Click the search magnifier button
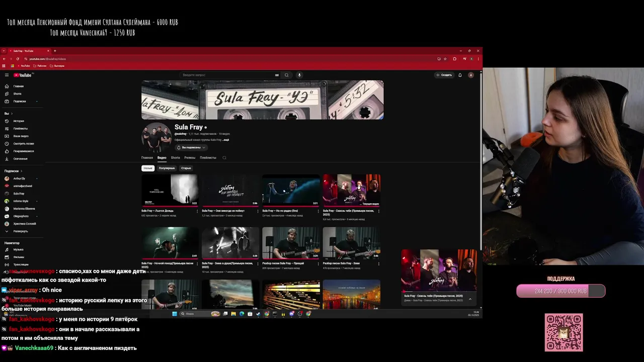This screenshot has width=644, height=362. coord(287,75)
